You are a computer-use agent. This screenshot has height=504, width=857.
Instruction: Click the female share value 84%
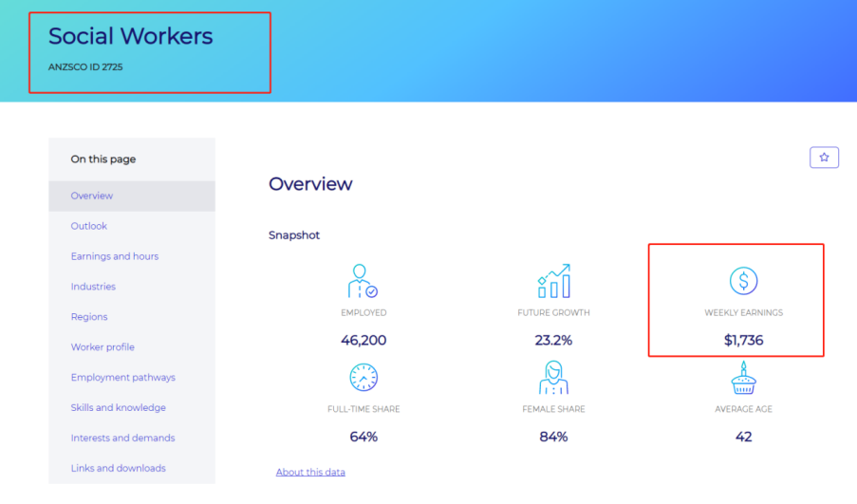pos(553,437)
